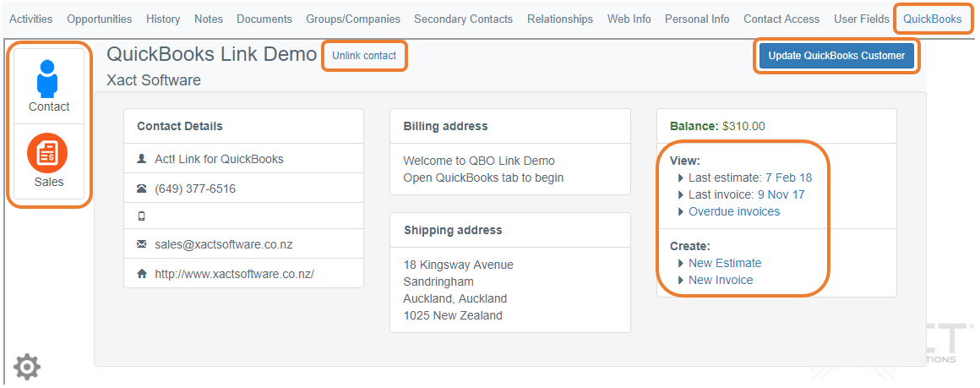Expand the New Estimate arrow
The image size is (980, 388).
pos(681,264)
